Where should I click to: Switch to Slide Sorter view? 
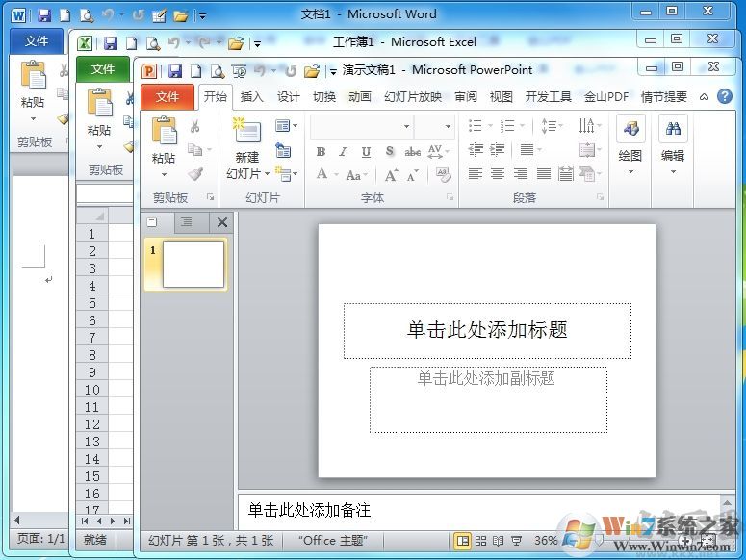click(480, 541)
